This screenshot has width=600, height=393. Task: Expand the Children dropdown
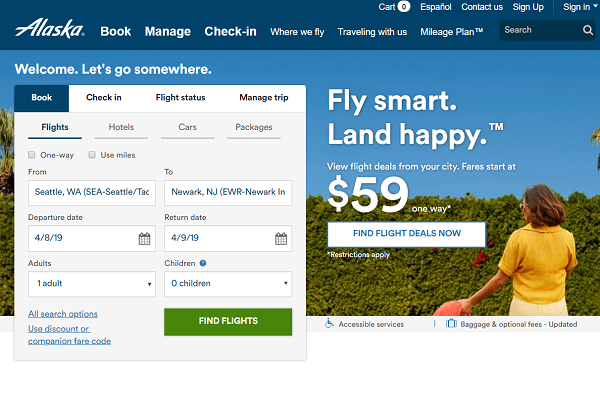click(x=228, y=284)
